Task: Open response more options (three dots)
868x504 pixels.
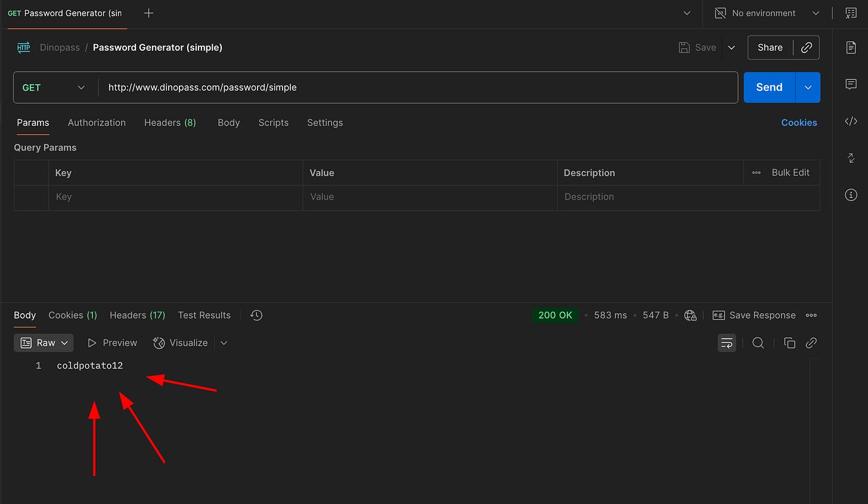Action: coord(811,316)
